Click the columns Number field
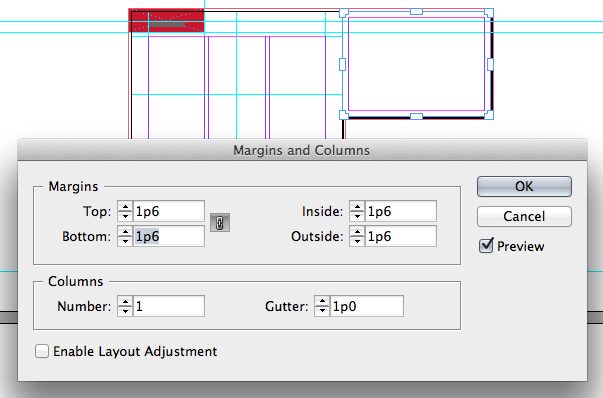Screen dimensions: 603x398 pos(169,306)
